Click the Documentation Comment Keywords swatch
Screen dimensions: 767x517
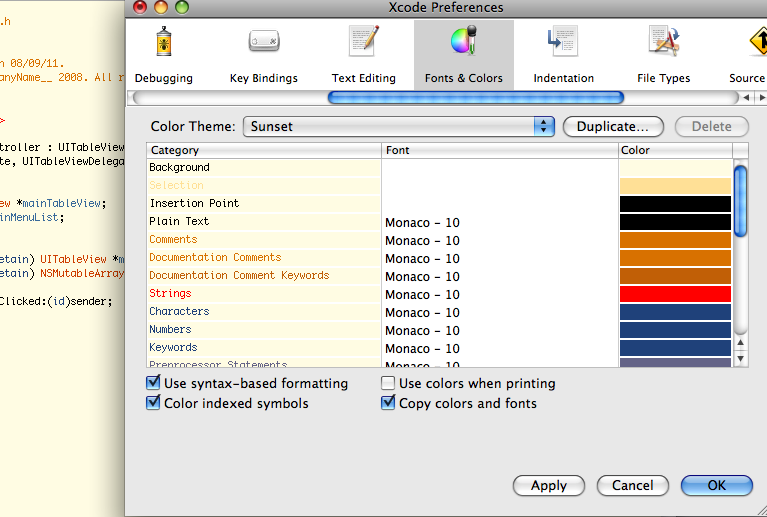pyautogui.click(x=676, y=276)
